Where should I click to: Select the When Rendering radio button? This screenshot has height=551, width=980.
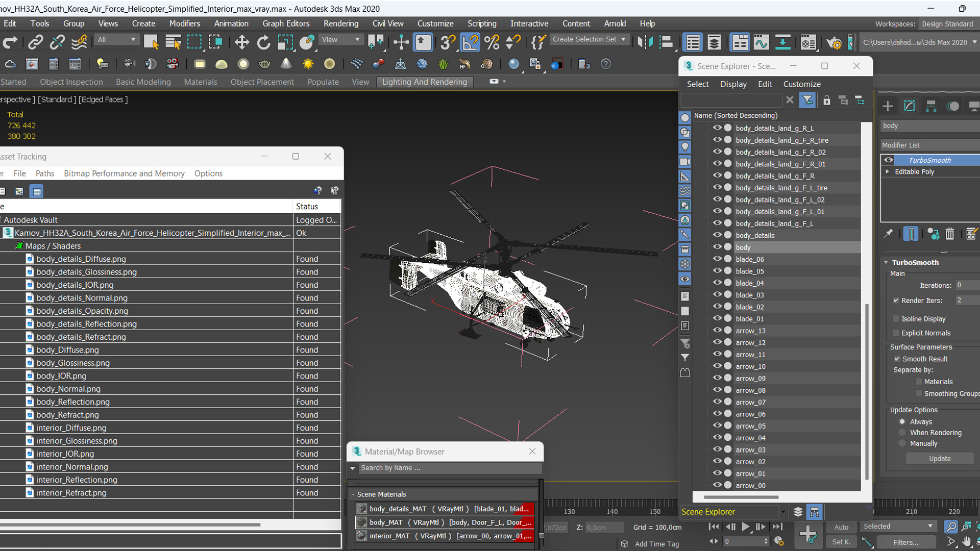pyautogui.click(x=902, y=433)
